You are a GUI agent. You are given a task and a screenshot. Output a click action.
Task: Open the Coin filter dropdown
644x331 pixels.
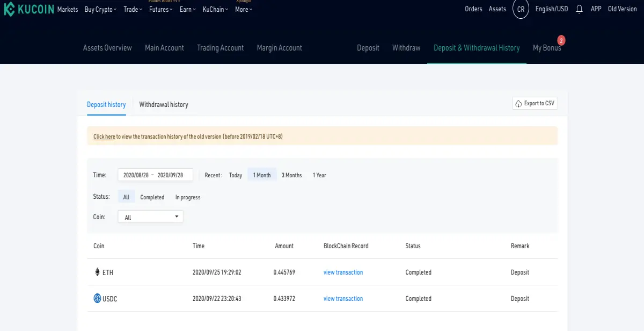[x=150, y=217]
